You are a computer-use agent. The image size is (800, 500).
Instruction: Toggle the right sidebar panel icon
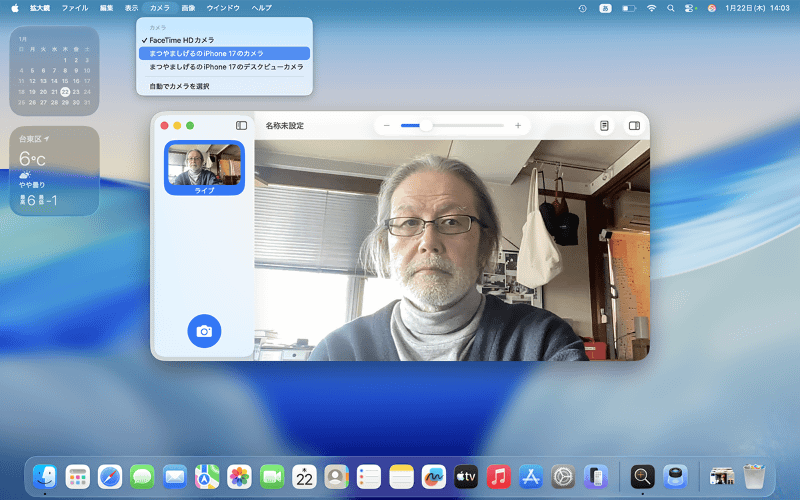634,126
